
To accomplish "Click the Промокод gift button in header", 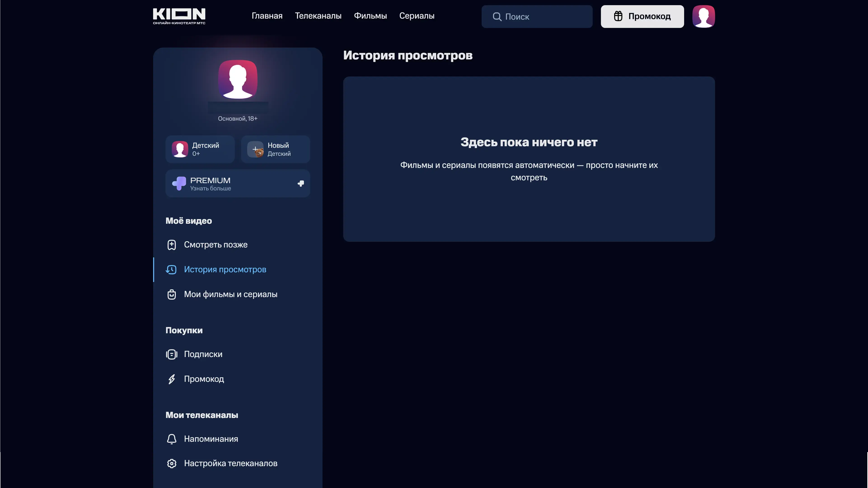I will click(x=642, y=16).
